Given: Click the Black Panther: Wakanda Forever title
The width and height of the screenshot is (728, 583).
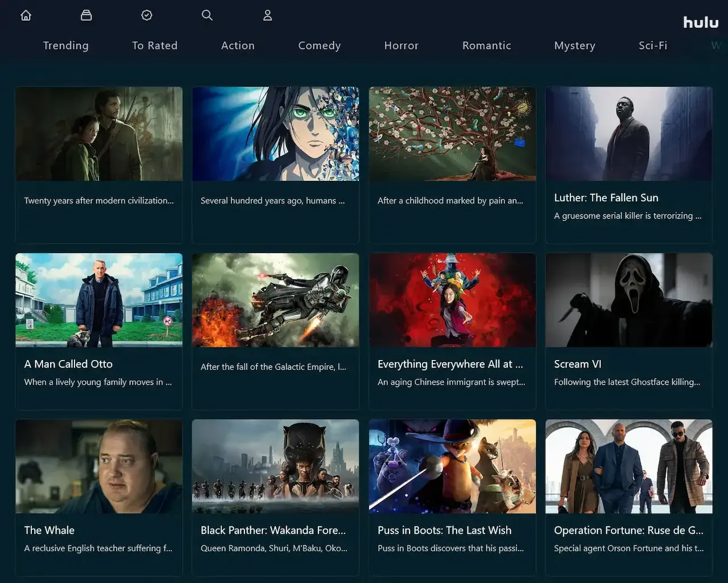Looking at the screenshot, I should click(273, 530).
